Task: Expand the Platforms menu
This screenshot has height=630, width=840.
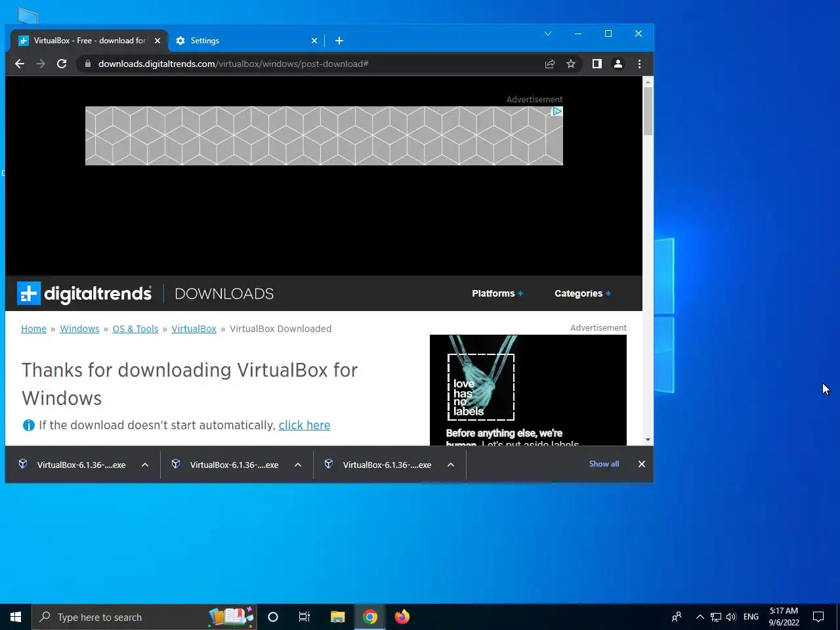Action: (x=497, y=293)
